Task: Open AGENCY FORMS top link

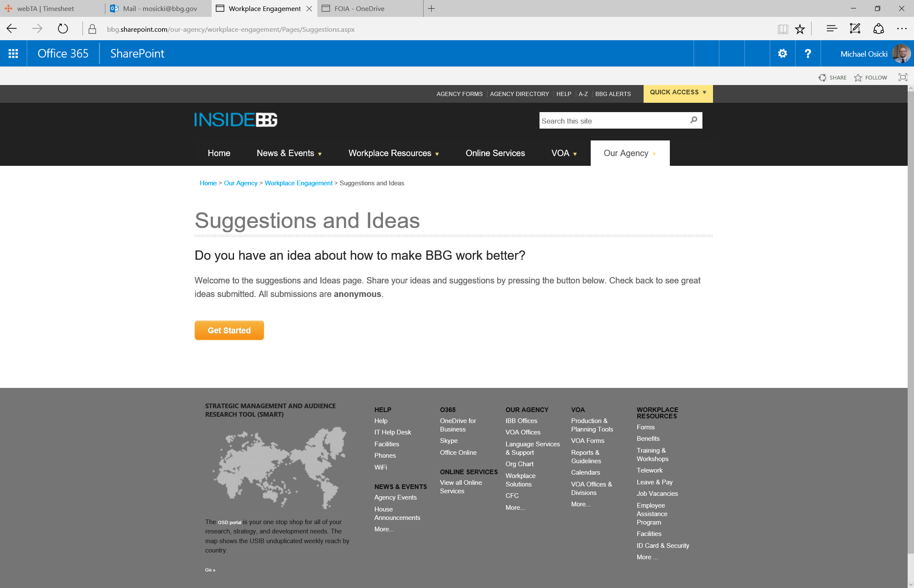Action: [x=459, y=94]
